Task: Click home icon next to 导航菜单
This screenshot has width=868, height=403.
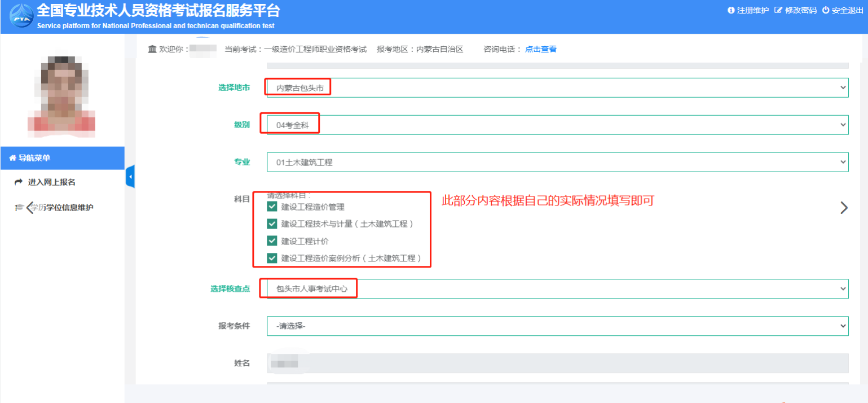Action: click(12, 158)
